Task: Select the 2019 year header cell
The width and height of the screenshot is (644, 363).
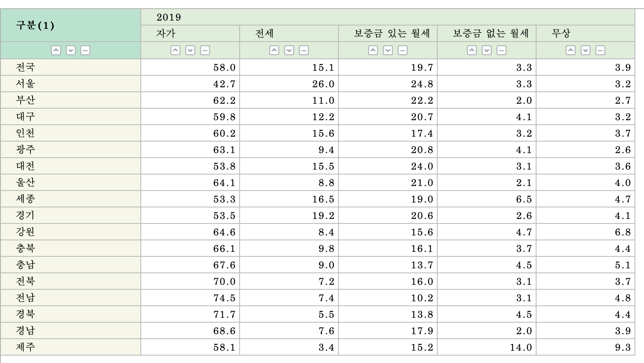Action: 169,17
